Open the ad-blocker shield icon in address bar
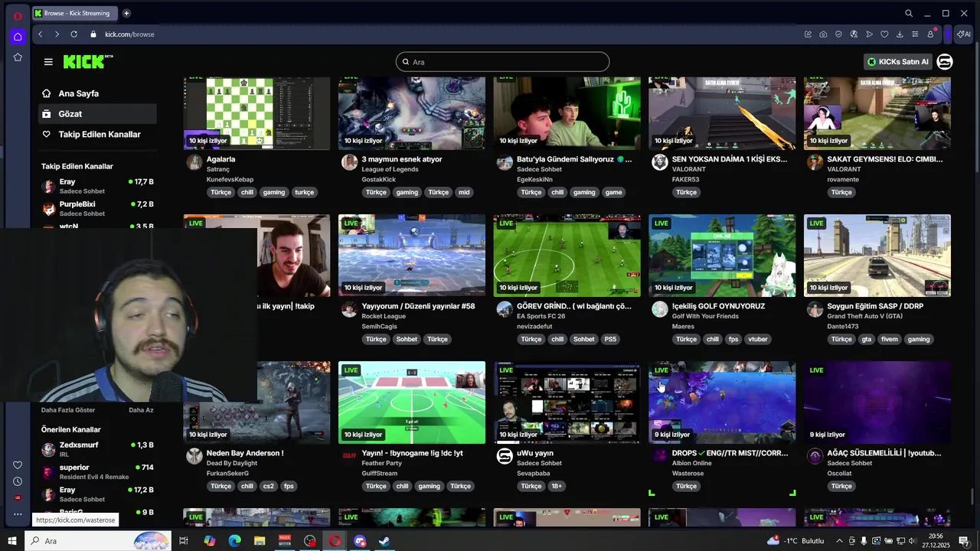The image size is (980, 551). click(x=838, y=34)
